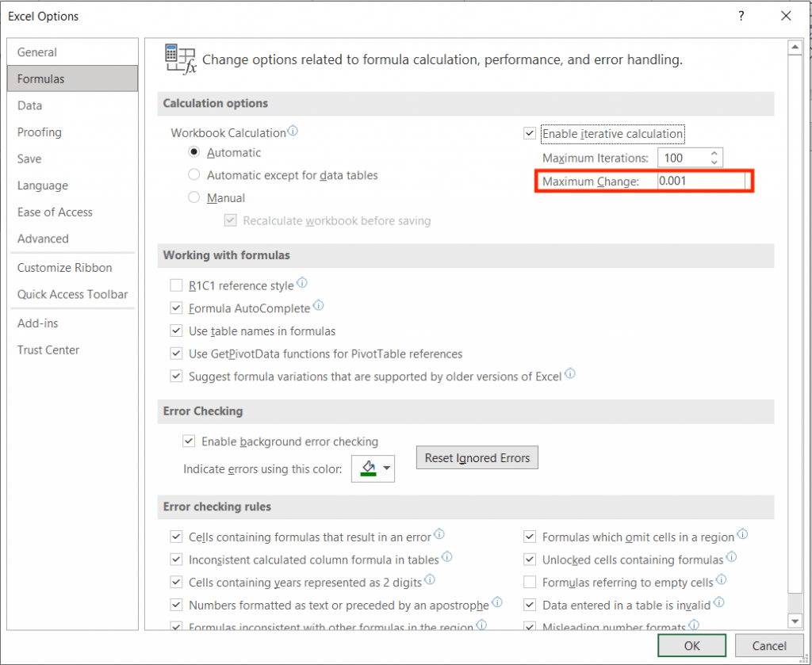The width and height of the screenshot is (812, 665).
Task: Open the Trust Center section
Action: click(x=47, y=350)
